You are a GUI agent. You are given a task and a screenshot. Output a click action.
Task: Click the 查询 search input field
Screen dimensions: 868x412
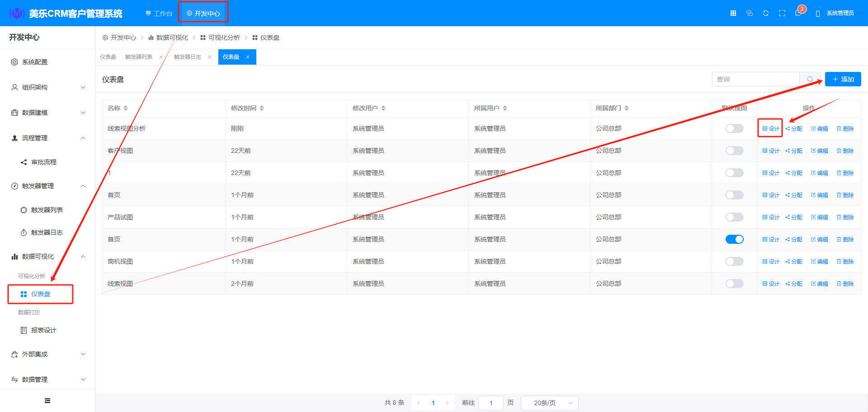pos(755,79)
